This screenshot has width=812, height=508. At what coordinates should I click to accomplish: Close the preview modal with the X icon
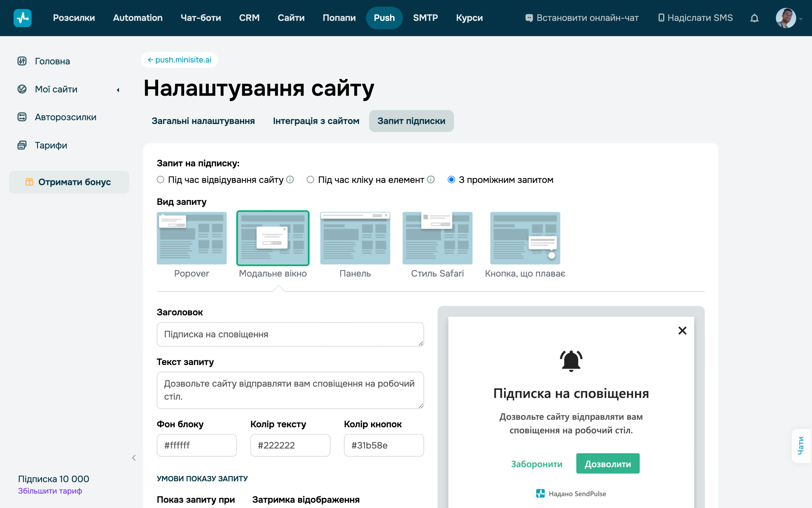tap(682, 331)
